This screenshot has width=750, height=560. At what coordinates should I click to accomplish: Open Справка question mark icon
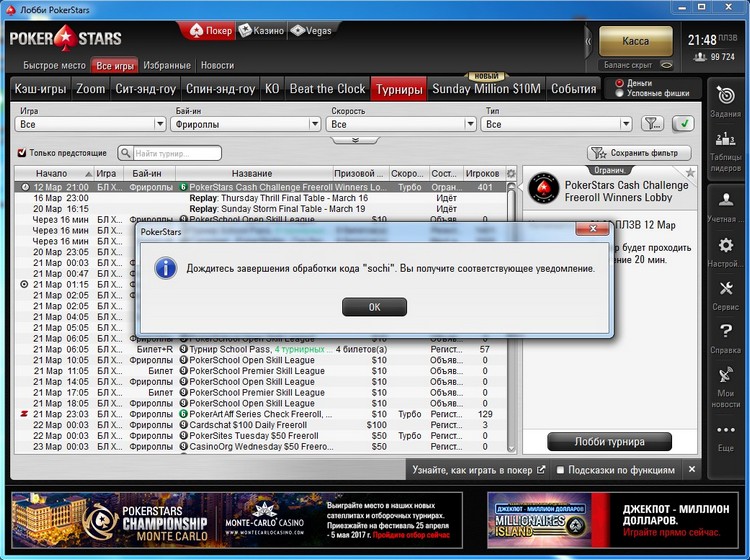click(726, 331)
